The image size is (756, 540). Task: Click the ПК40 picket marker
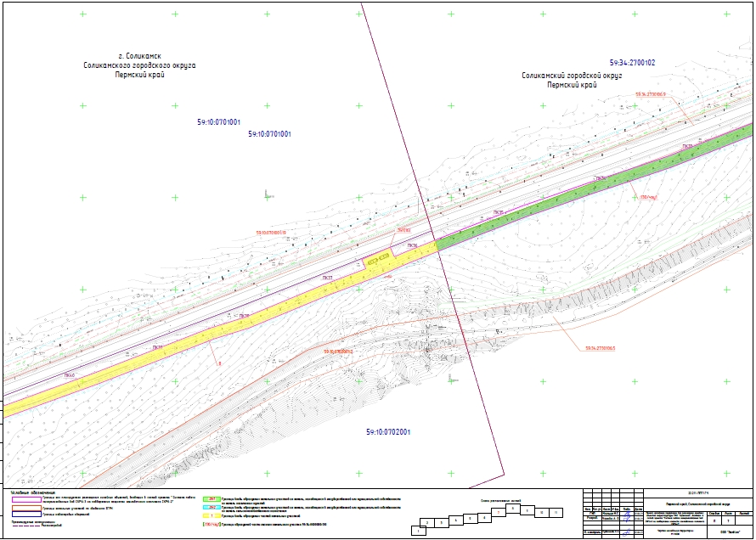point(70,375)
